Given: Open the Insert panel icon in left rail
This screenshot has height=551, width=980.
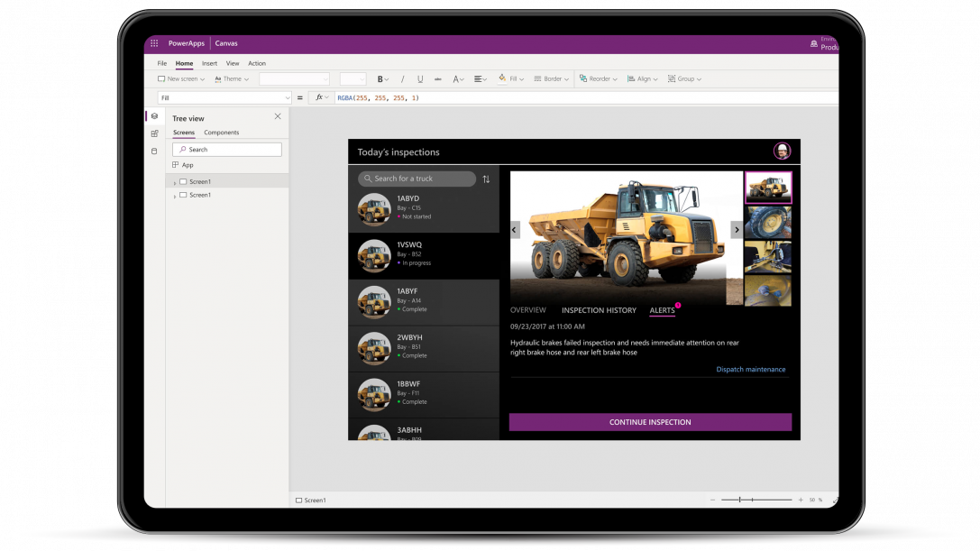Looking at the screenshot, I should point(154,133).
